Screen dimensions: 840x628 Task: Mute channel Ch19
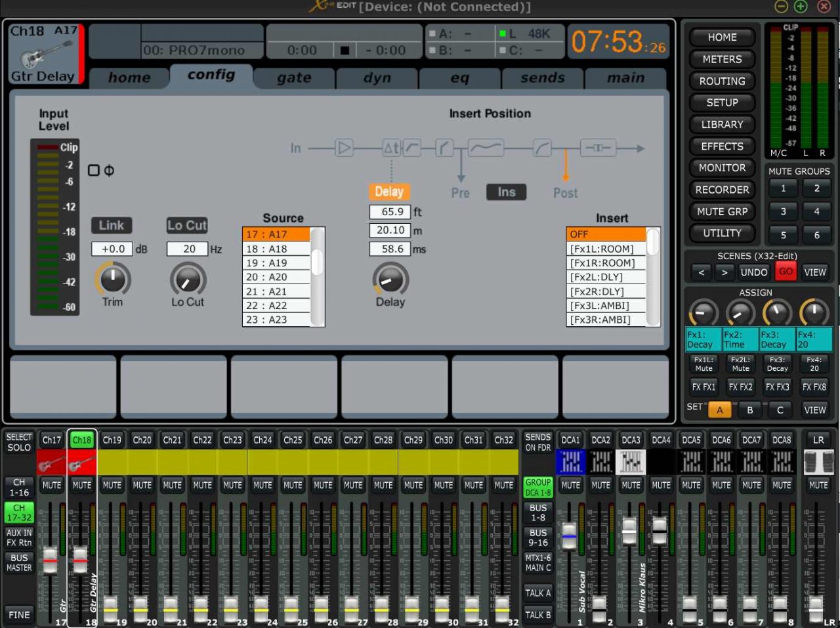(112, 485)
